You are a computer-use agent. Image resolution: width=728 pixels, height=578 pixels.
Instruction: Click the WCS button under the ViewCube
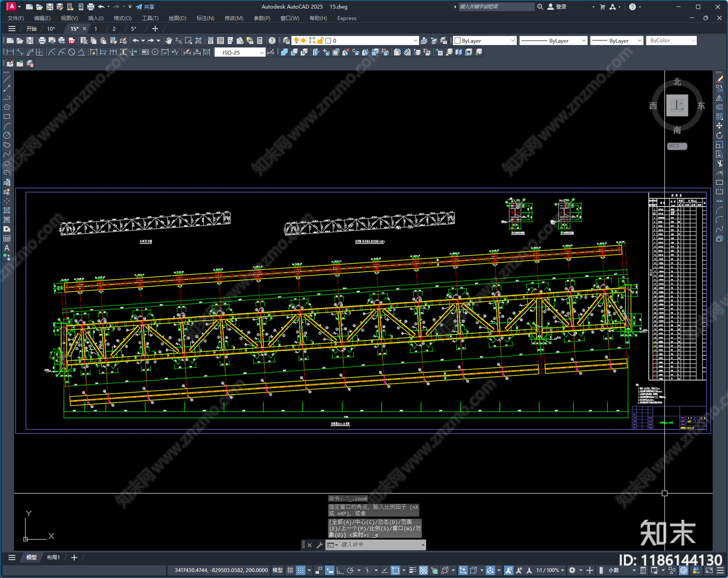pyautogui.click(x=677, y=146)
